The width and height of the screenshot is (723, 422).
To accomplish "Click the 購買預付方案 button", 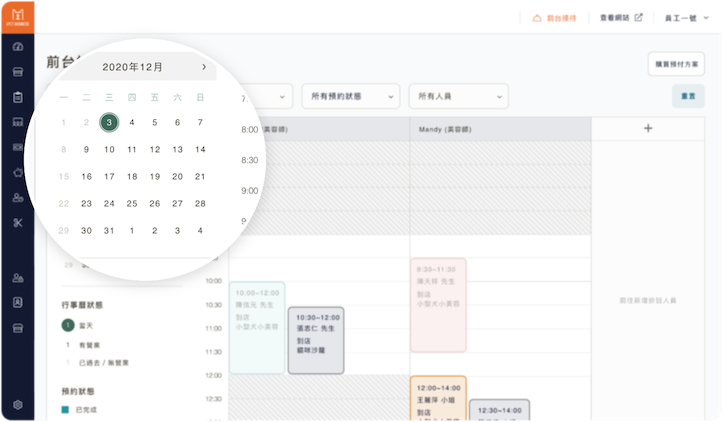I will [676, 64].
